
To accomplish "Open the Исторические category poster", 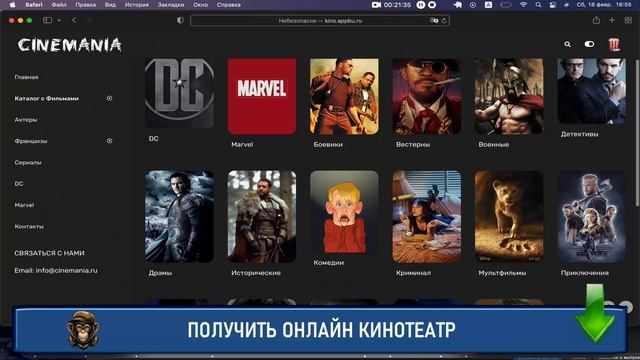I will (x=262, y=216).
